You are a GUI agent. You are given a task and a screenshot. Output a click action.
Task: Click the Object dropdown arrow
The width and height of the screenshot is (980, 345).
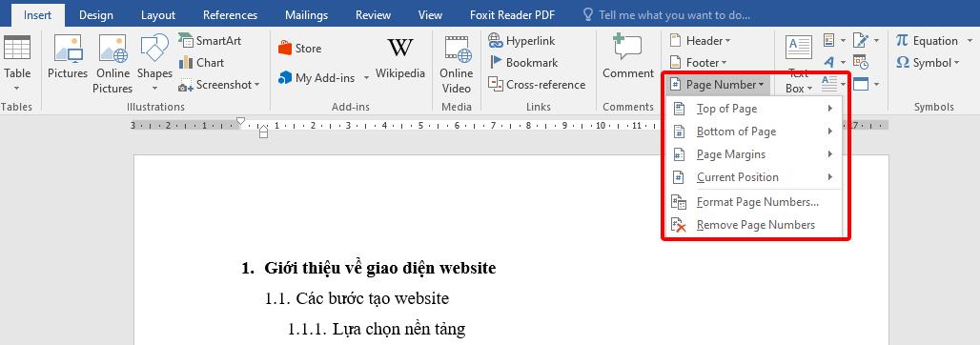tap(876, 84)
